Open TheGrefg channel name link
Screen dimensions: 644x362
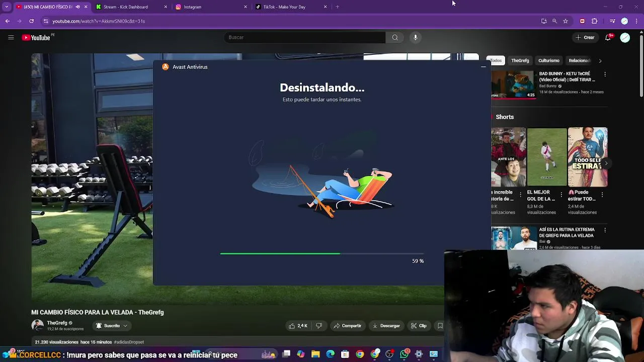(57, 323)
